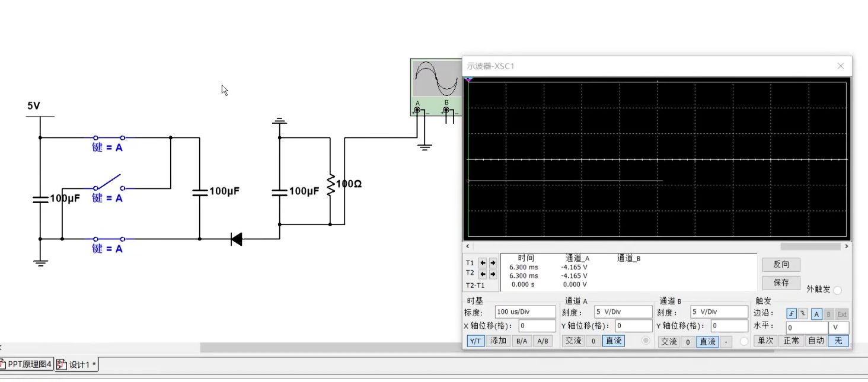
Task: Click the closed switch on the bottom ground wire
Action: [x=108, y=239]
